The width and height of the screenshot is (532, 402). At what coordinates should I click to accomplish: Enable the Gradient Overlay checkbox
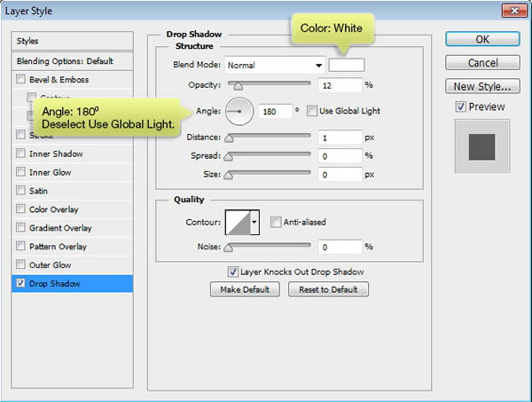(20, 227)
